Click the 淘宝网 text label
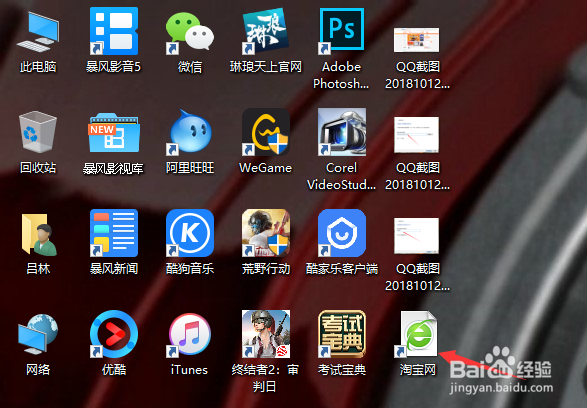This screenshot has width=587, height=408. pos(417,370)
